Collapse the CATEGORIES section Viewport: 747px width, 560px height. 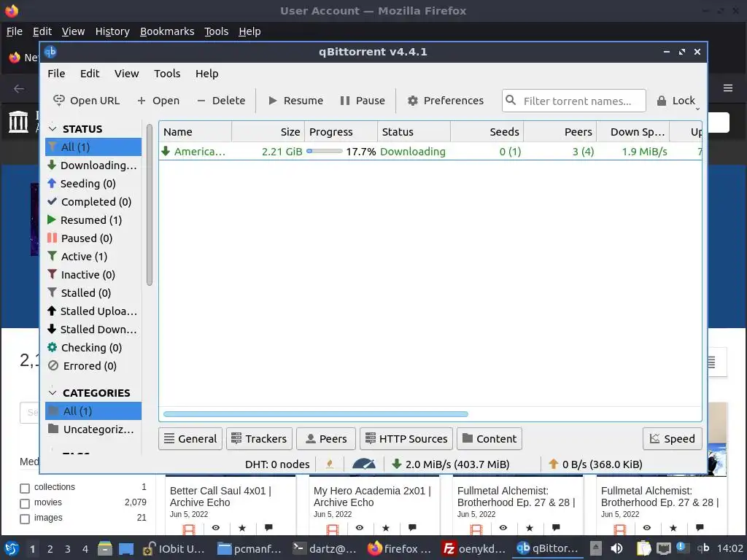(x=53, y=393)
